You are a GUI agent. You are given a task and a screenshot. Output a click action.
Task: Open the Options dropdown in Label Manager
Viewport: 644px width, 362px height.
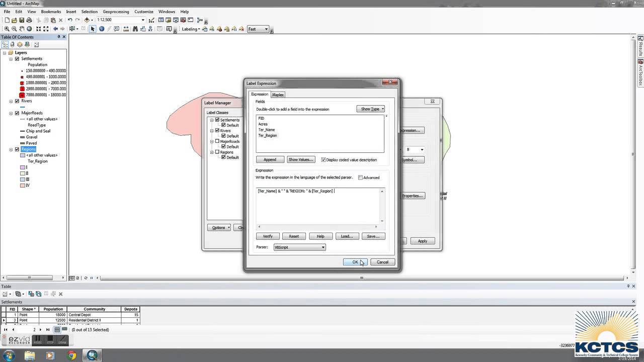(x=219, y=228)
